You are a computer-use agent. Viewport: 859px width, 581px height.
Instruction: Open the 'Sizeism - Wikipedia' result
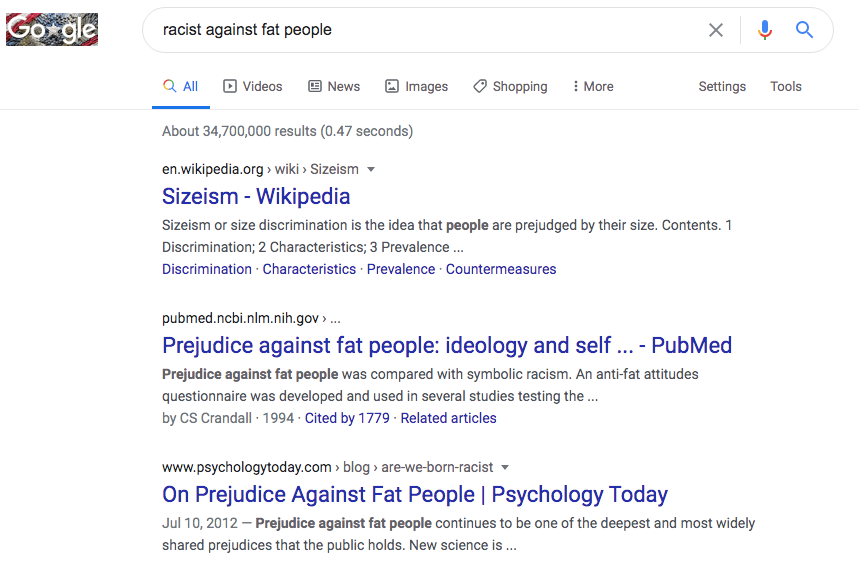(256, 197)
